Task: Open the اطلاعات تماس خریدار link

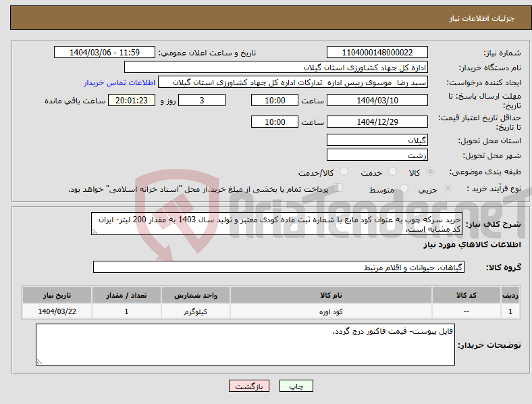Action: [x=119, y=82]
